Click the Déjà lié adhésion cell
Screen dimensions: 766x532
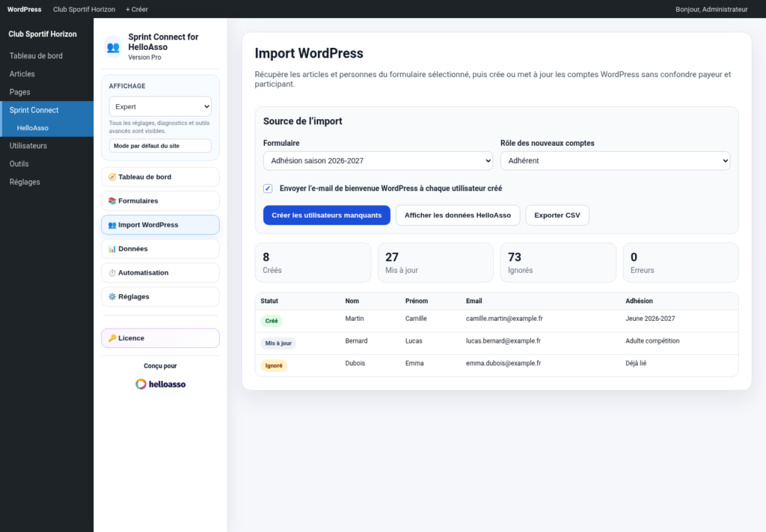click(636, 364)
